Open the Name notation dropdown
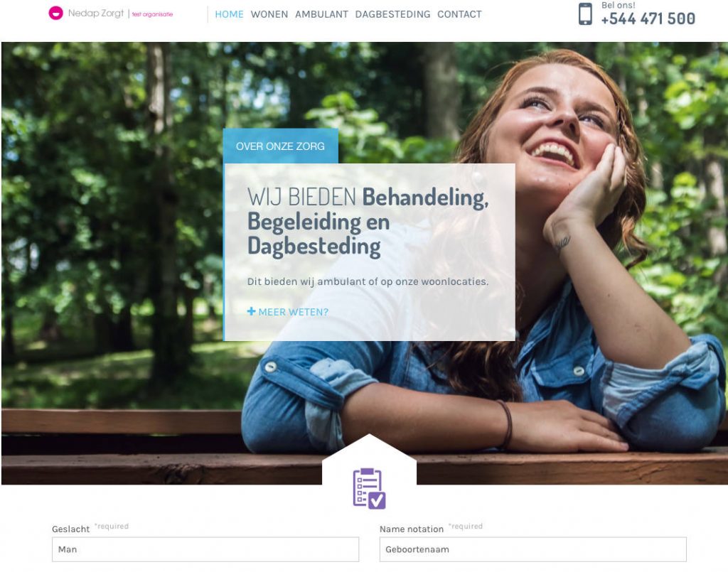The height and width of the screenshot is (572, 728). (532, 549)
